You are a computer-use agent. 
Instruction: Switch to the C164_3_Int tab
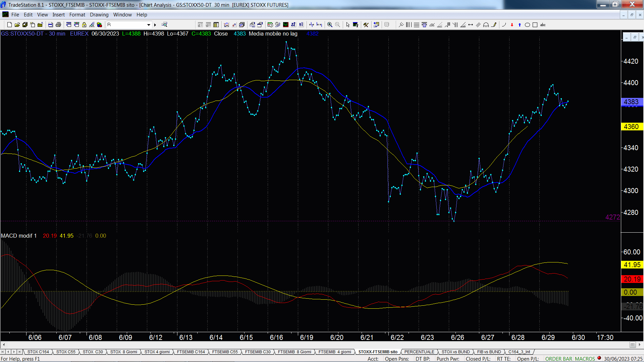coord(519,352)
